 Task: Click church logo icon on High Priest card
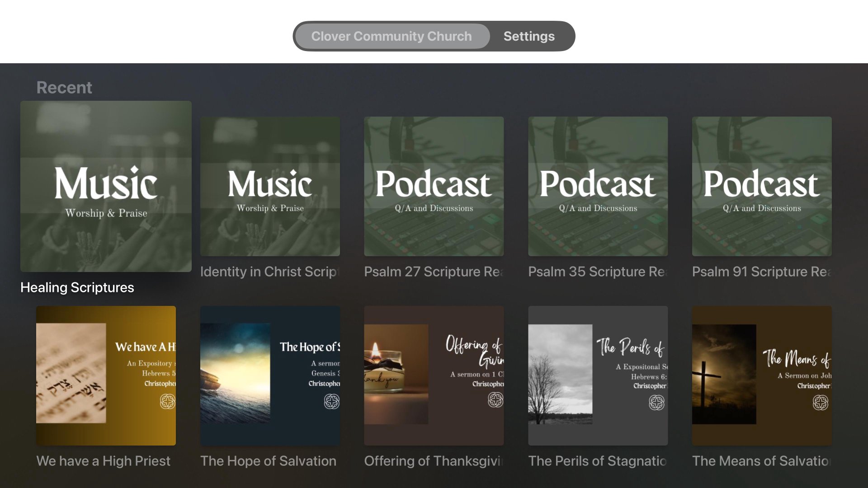[x=167, y=401]
